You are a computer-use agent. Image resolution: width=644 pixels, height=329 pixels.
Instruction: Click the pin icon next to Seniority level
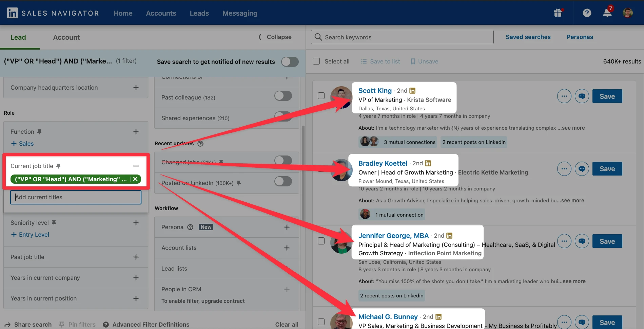[54, 223]
